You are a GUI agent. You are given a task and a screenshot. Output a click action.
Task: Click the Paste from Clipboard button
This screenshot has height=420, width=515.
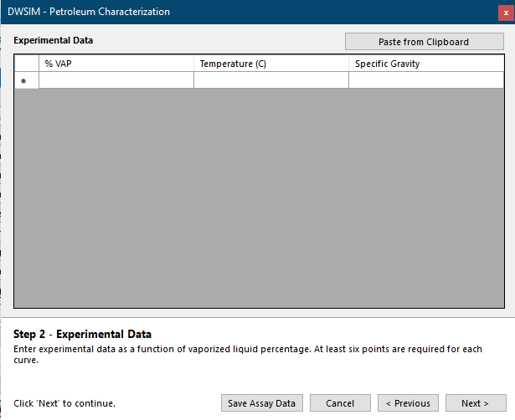click(x=424, y=42)
